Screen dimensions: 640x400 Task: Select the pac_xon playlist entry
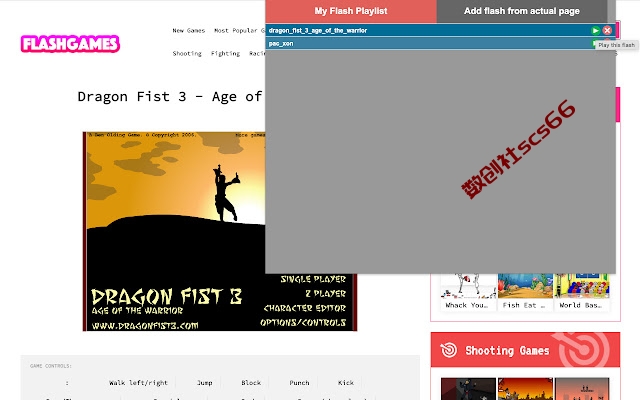[x=440, y=43]
